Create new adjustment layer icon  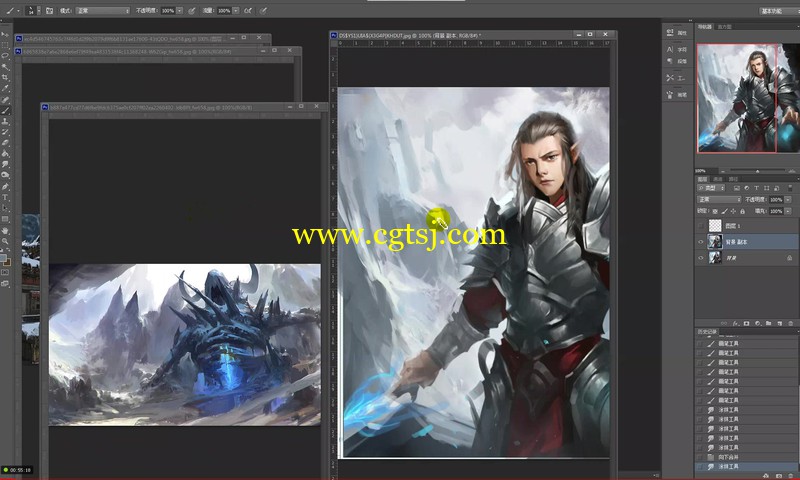758,323
